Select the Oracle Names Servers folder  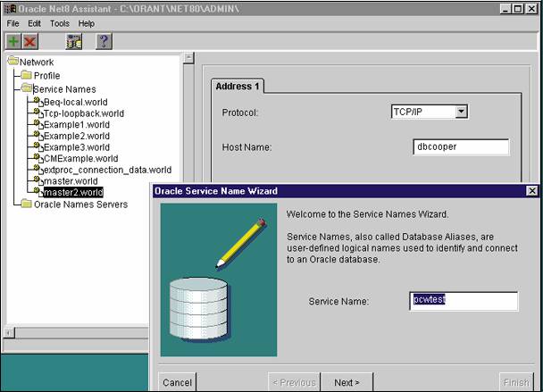(79, 204)
